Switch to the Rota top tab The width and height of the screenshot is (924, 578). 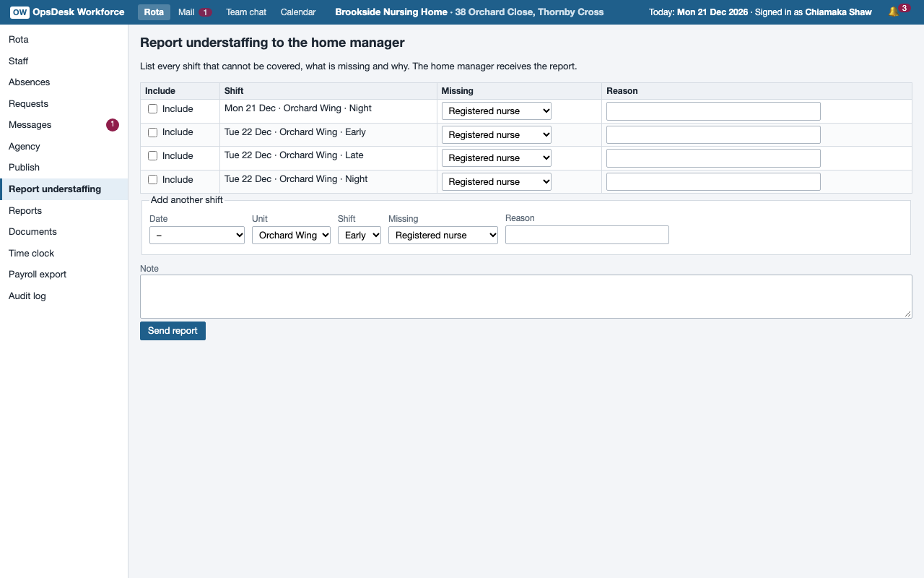(x=154, y=12)
